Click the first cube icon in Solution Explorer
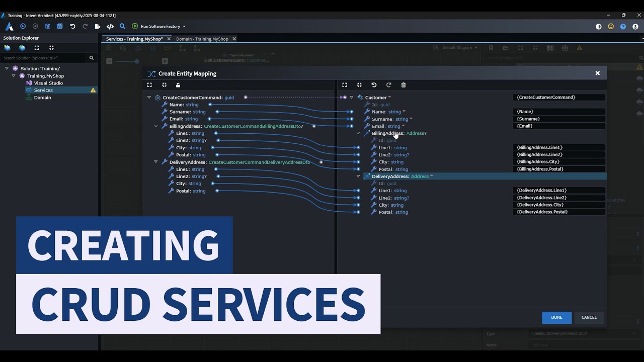 point(7,48)
